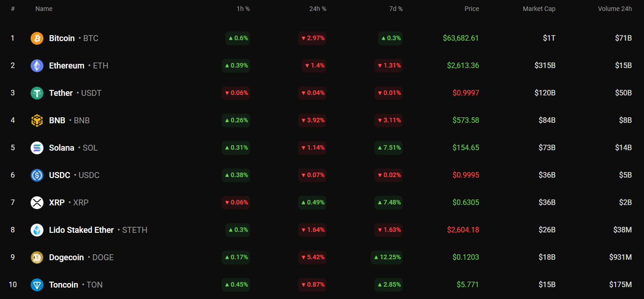Click the Dogecoin logo icon
This screenshot has height=299, width=644.
coord(37,257)
